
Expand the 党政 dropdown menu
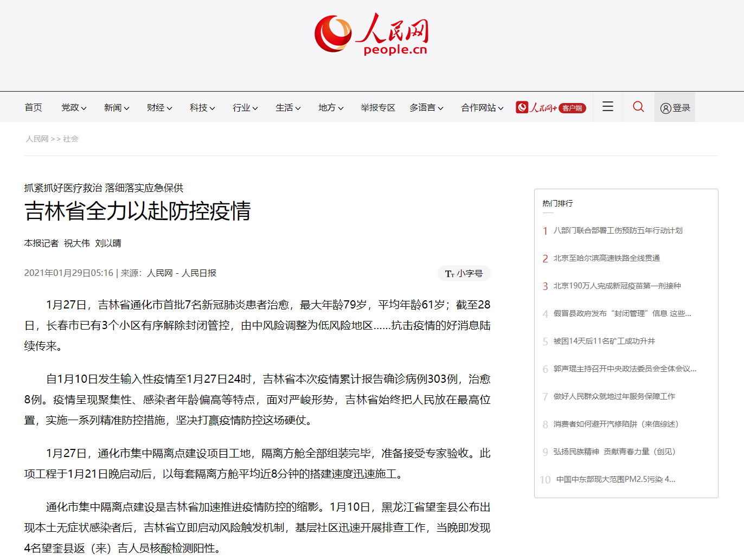coord(74,107)
